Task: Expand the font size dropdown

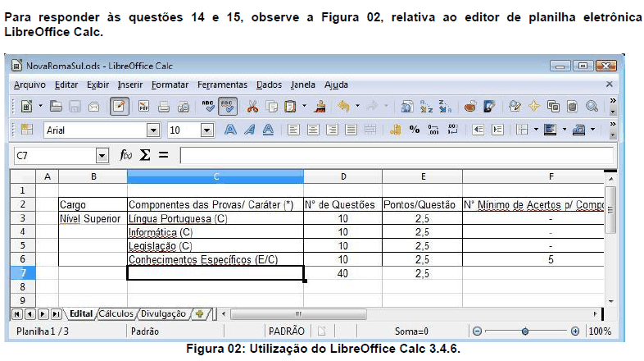Action: (206, 130)
